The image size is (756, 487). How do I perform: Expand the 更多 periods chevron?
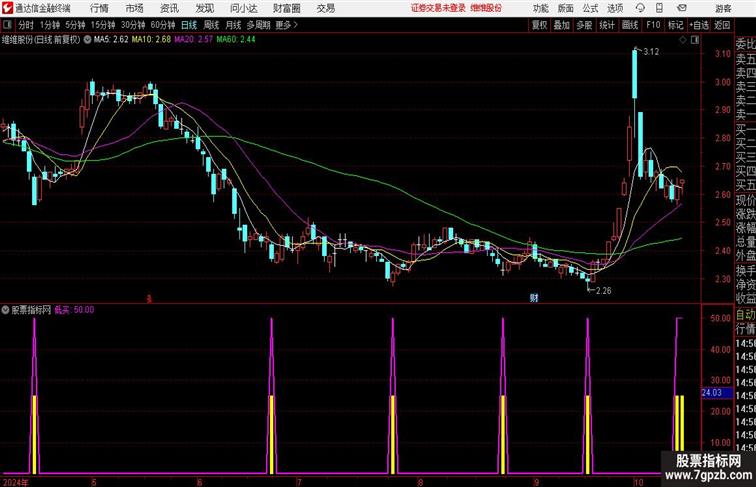296,25
